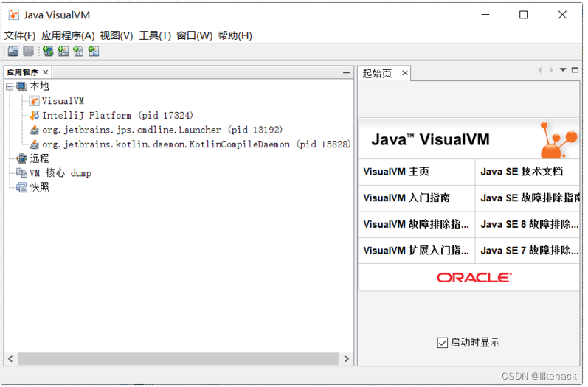Viewport: 588px width, 387px height.
Task: Select the 远程 tree node label
Action: pos(39,158)
